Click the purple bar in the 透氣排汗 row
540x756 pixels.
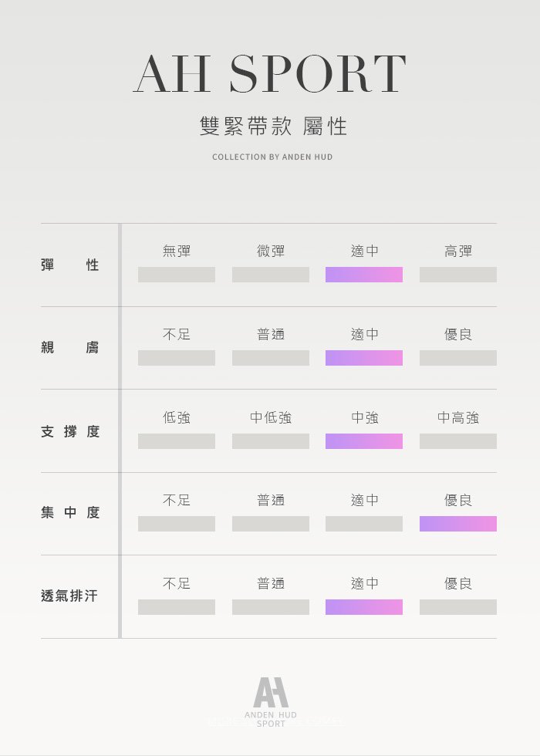(x=364, y=607)
